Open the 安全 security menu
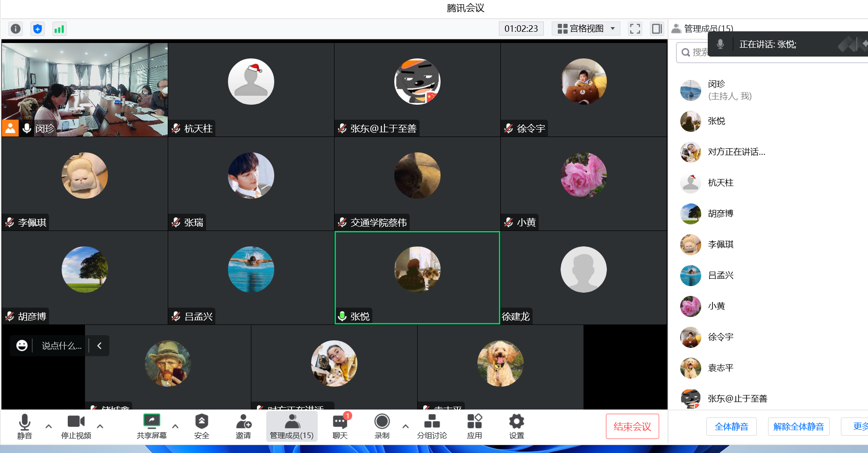This screenshot has height=453, width=868. [x=202, y=426]
